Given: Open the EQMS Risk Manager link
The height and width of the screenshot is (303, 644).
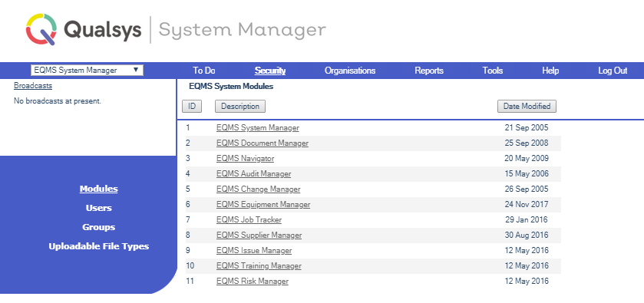Looking at the screenshot, I should point(253,282).
